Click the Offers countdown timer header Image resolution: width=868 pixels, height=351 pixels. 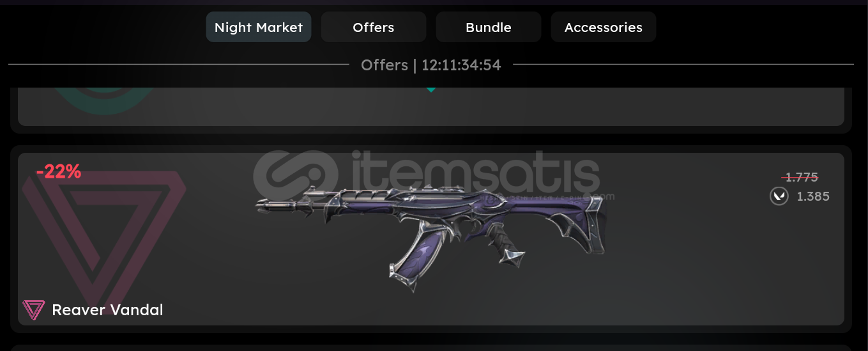[431, 65]
